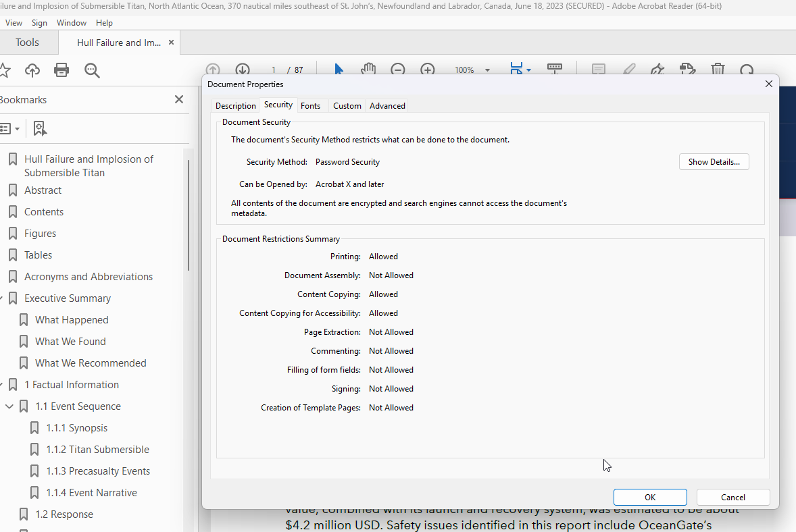Collapse the 1.1 Event Sequence bookmark
Image resolution: width=796 pixels, height=532 pixels.
tap(9, 406)
